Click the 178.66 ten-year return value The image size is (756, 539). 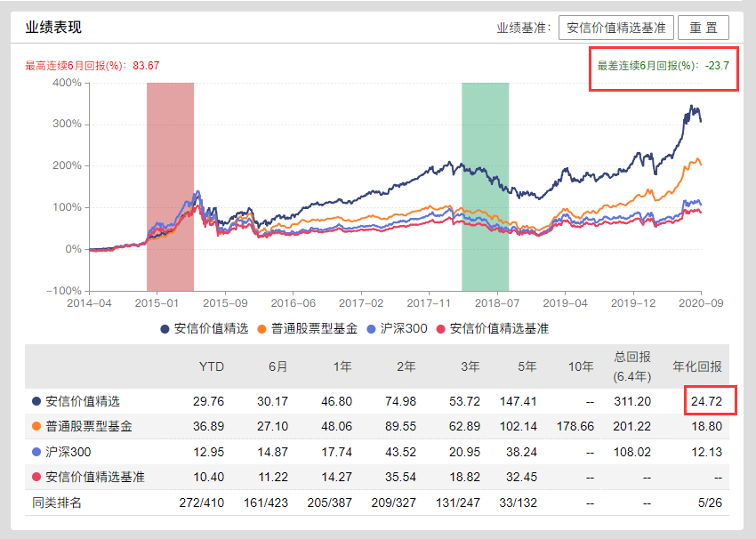coord(575,426)
